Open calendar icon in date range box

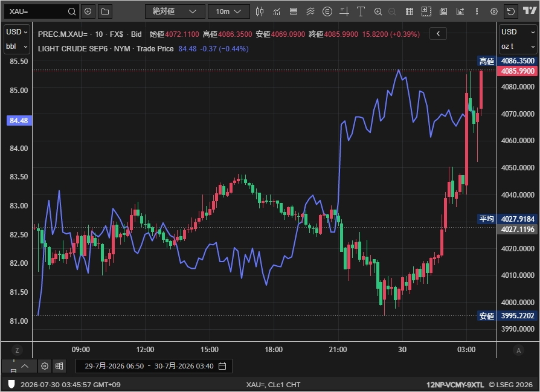point(222,366)
